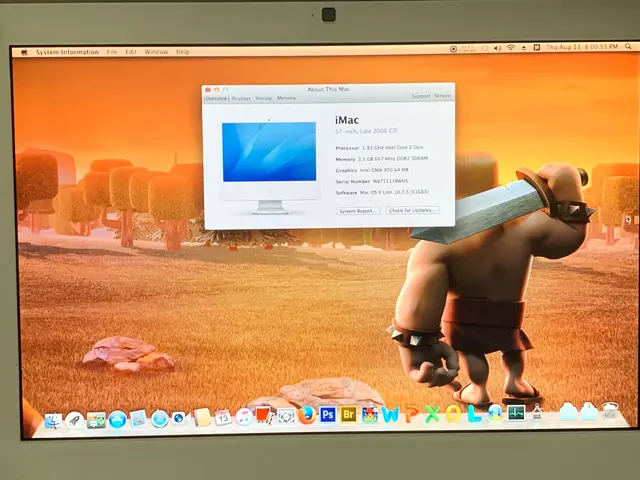Open the Edit menu
This screenshot has width=640, height=480.
131,52
